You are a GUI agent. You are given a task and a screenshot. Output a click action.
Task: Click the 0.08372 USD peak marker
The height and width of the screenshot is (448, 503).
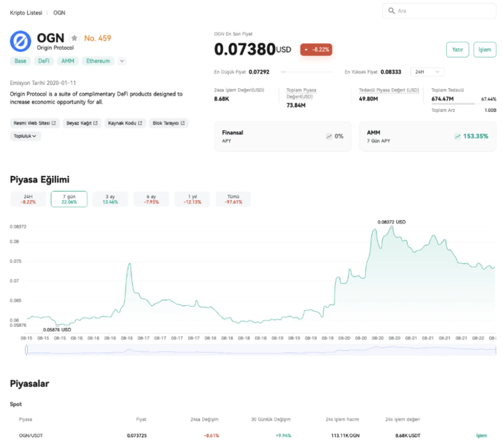click(x=392, y=227)
